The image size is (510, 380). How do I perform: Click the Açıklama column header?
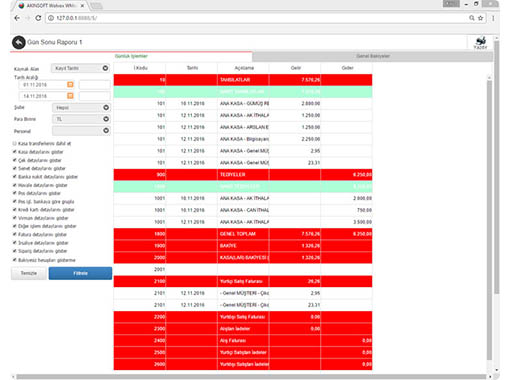[244, 68]
